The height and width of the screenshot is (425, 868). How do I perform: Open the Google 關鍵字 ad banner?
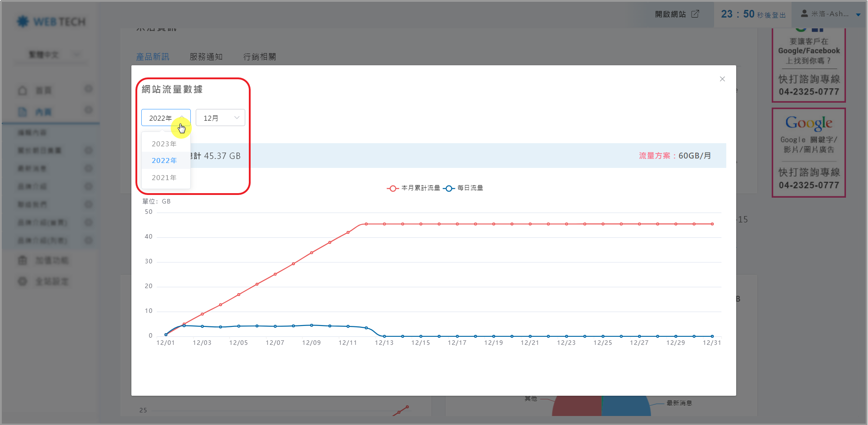pos(809,153)
